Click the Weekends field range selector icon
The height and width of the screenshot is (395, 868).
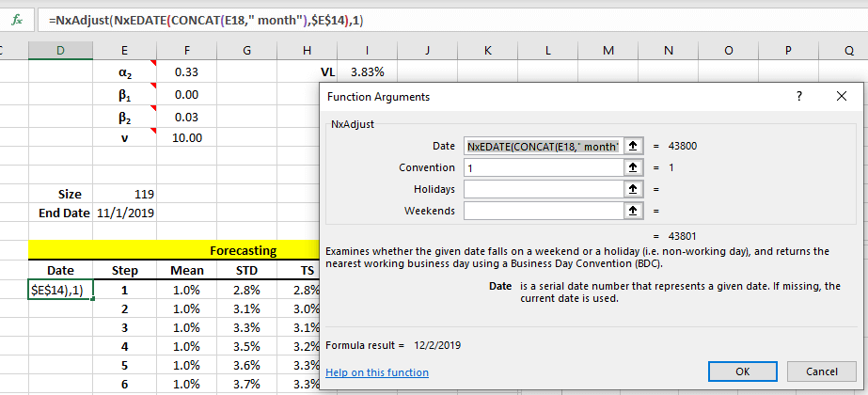click(x=634, y=211)
